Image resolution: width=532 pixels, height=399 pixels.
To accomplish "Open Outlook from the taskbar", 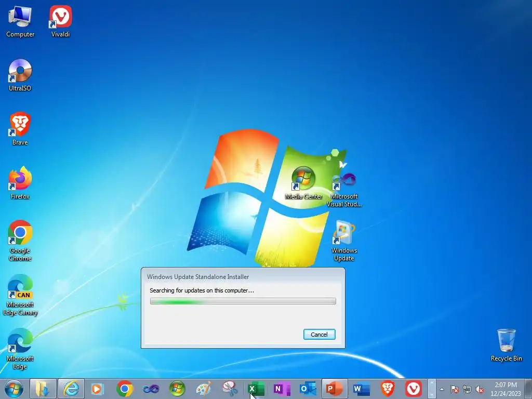I will click(x=308, y=389).
